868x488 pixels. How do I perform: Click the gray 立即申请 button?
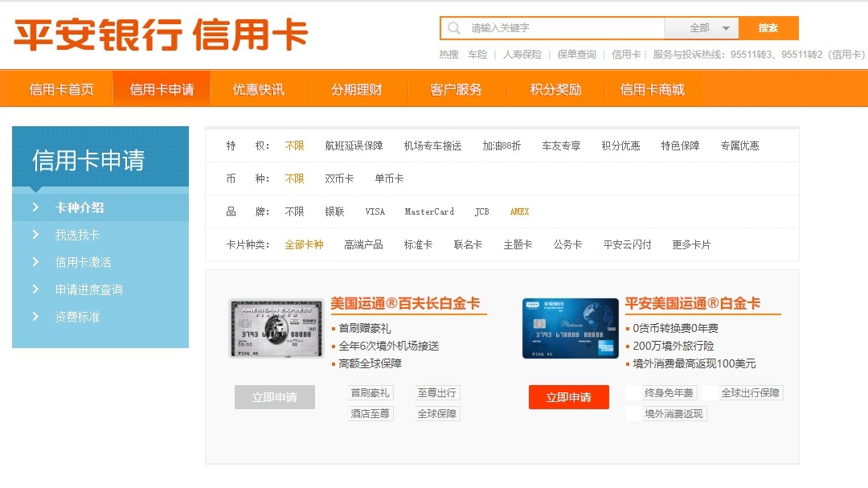(x=275, y=397)
